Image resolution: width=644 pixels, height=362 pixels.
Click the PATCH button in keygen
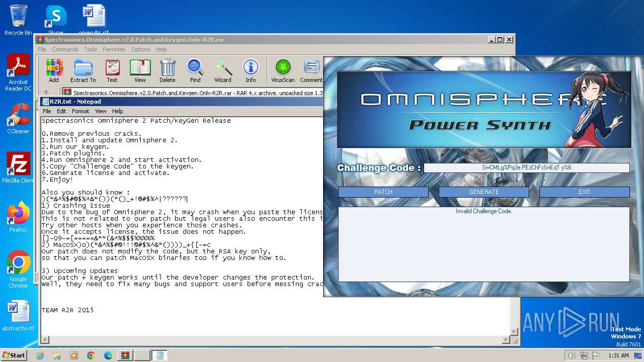pos(383,192)
